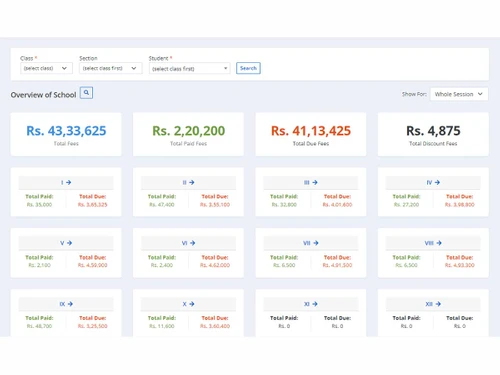Open the Section dropdown

coord(111,68)
